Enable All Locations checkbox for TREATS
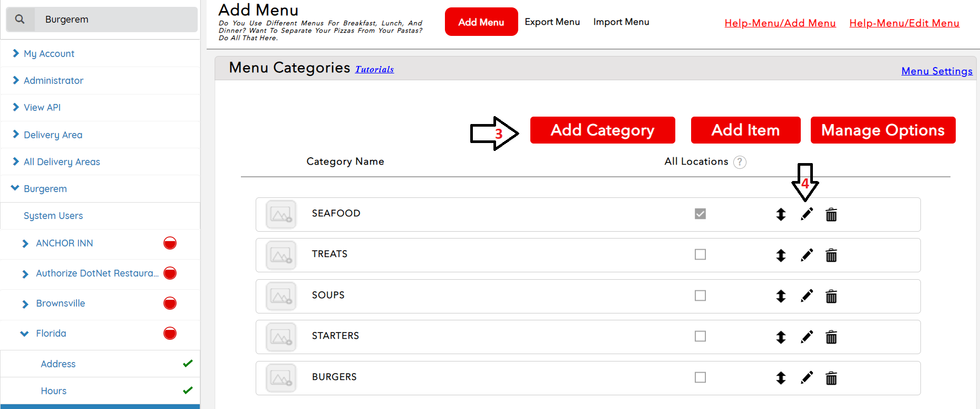This screenshot has width=980, height=409. 700,254
